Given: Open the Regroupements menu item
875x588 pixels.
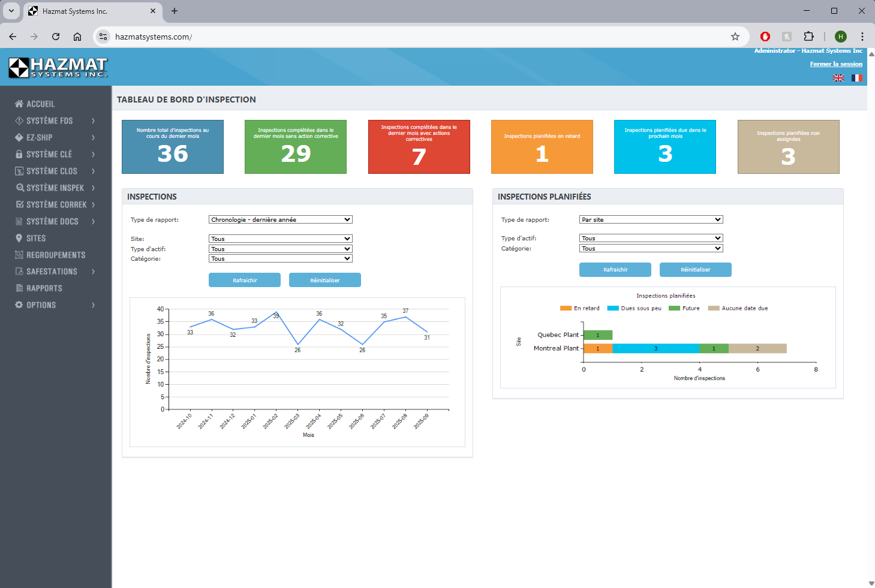Looking at the screenshot, I should tap(55, 255).
